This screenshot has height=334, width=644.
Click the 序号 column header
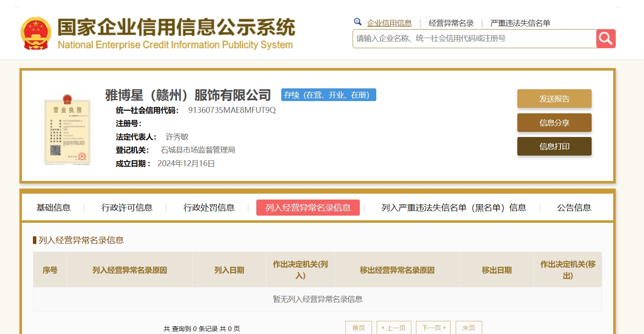[x=50, y=270]
